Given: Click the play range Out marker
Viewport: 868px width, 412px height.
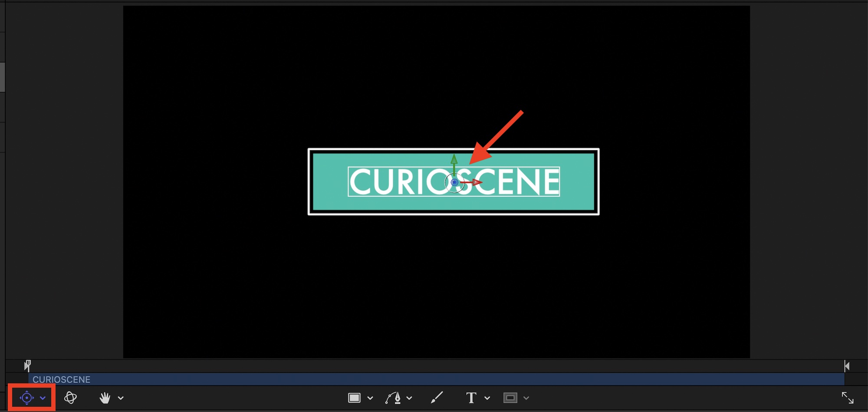Looking at the screenshot, I should coord(847,366).
